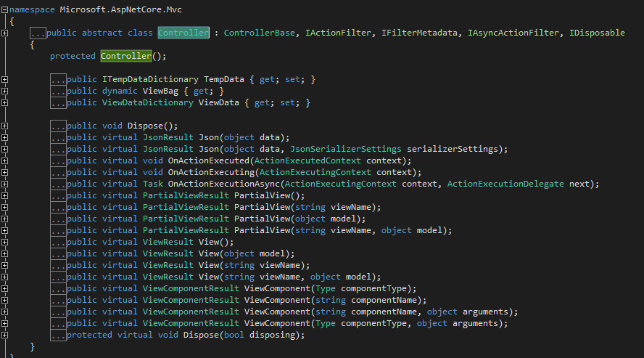Click the TempData property name

point(224,79)
